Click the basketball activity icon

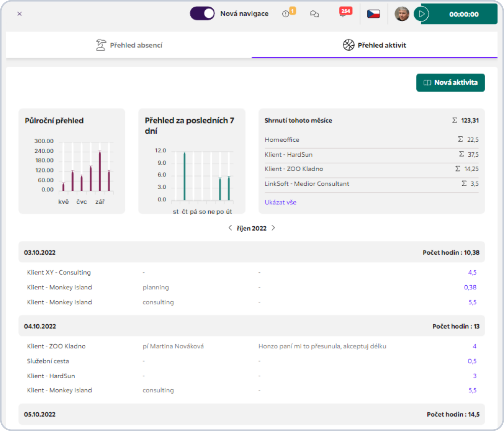[348, 45]
